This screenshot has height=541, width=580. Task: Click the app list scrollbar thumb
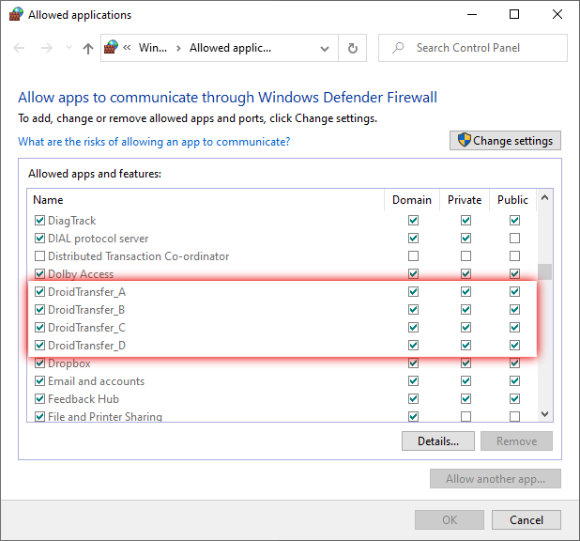[x=544, y=272]
